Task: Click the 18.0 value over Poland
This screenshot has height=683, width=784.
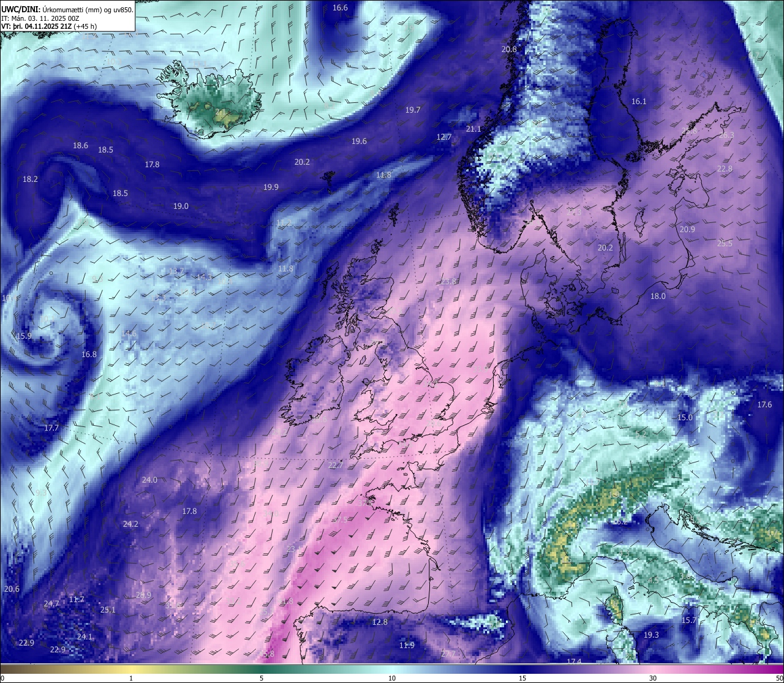Action: (x=658, y=296)
